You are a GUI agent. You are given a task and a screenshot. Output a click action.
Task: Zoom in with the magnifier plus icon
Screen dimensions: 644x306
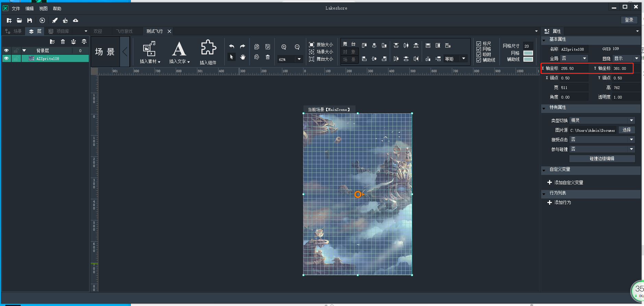(x=284, y=47)
